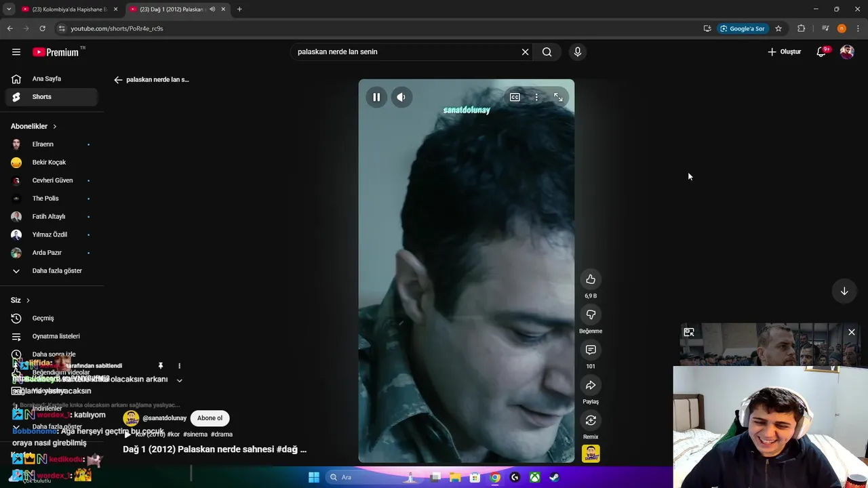The width and height of the screenshot is (868, 488).
Task: Open File Explorer from the taskbar
Action: 455,477
